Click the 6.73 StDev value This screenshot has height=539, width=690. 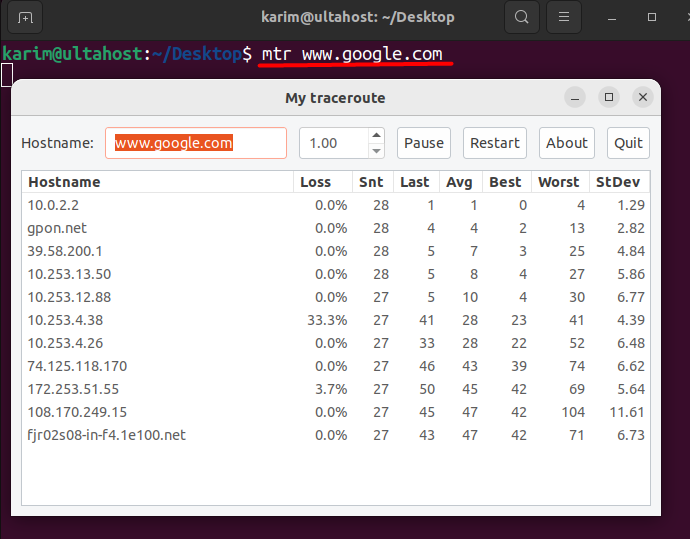(631, 435)
